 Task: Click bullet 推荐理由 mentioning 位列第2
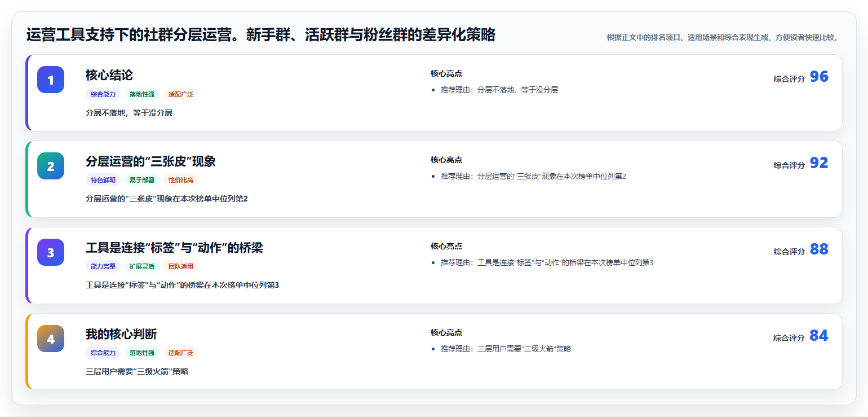click(x=533, y=176)
